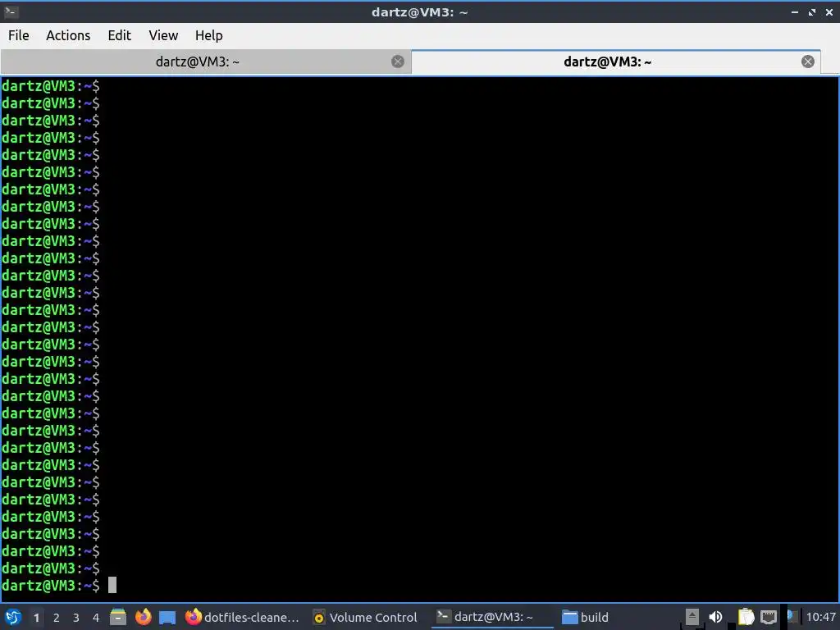Close the first terminal tab
The height and width of the screenshot is (630, 840).
pos(398,62)
